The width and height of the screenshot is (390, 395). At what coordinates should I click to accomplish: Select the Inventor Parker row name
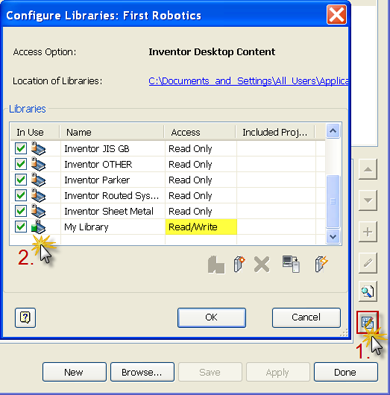tap(97, 180)
